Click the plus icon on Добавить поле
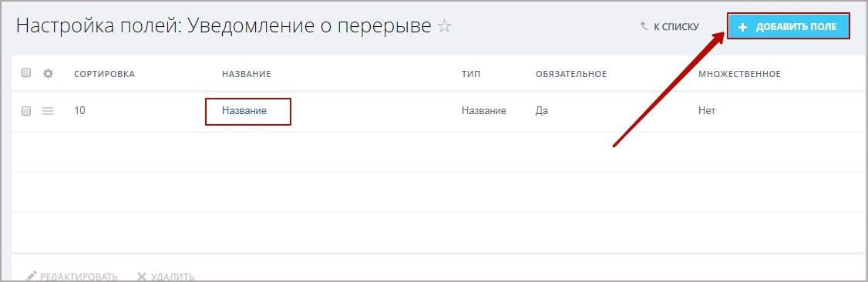This screenshot has width=868, height=282. (x=743, y=26)
